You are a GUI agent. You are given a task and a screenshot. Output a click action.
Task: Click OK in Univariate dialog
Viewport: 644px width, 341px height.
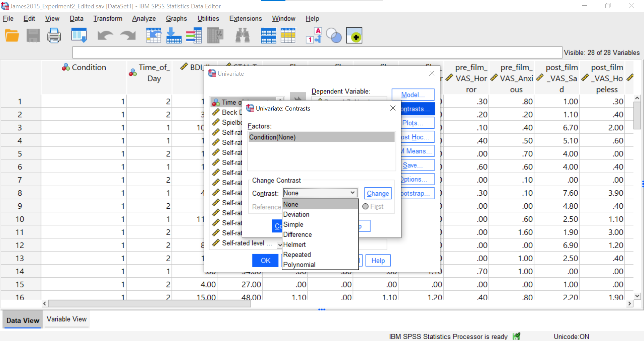[265, 261]
